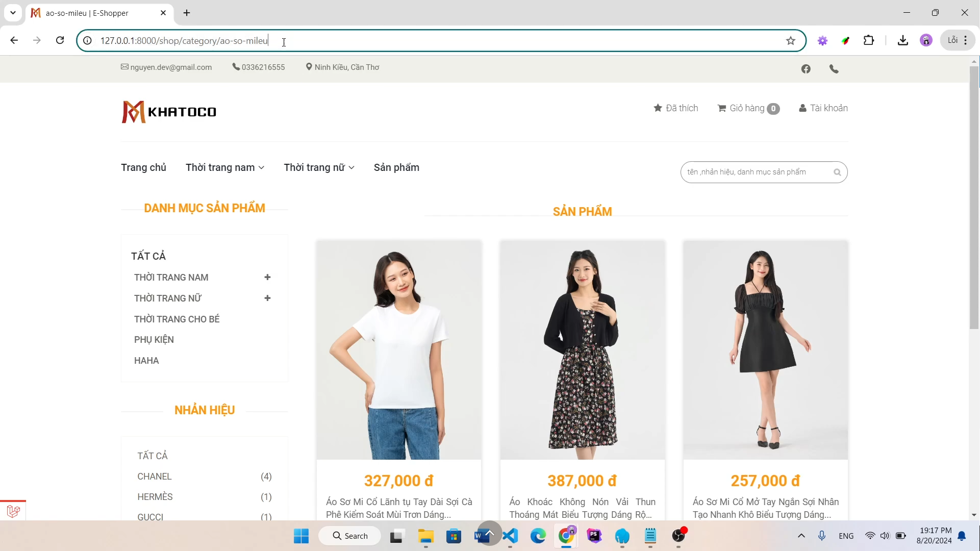Open the browser Downloads icon
Image resolution: width=980 pixels, height=551 pixels.
903,40
